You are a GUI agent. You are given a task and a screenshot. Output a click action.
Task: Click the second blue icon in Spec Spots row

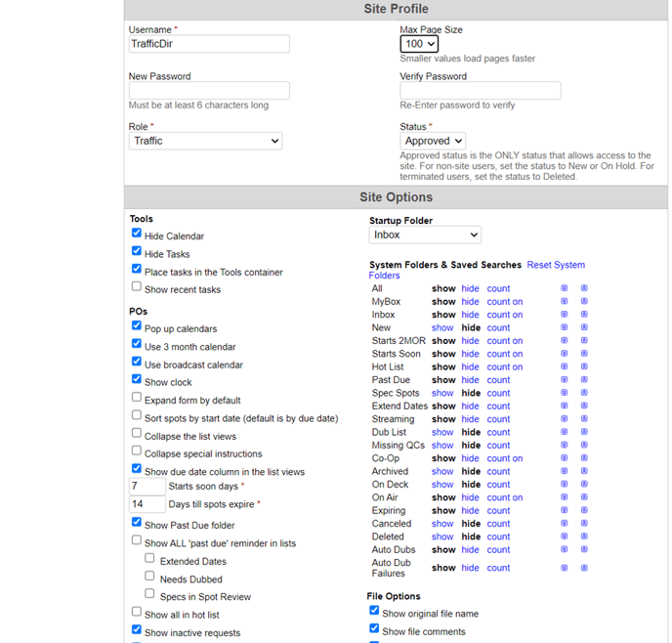(x=584, y=393)
